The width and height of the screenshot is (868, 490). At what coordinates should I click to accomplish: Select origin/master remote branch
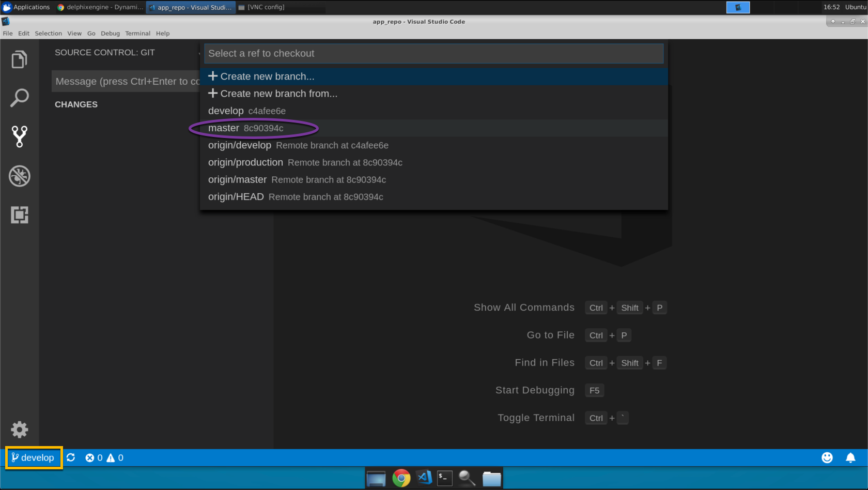click(x=434, y=179)
